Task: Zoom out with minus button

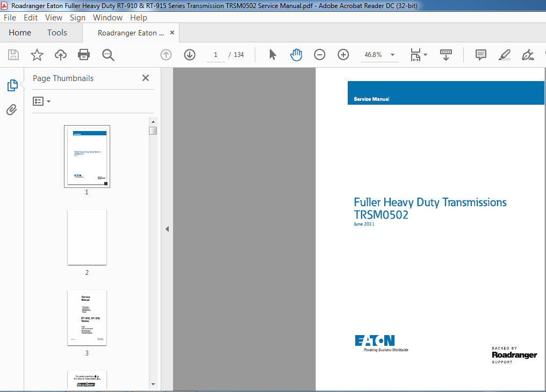Action: tap(319, 55)
